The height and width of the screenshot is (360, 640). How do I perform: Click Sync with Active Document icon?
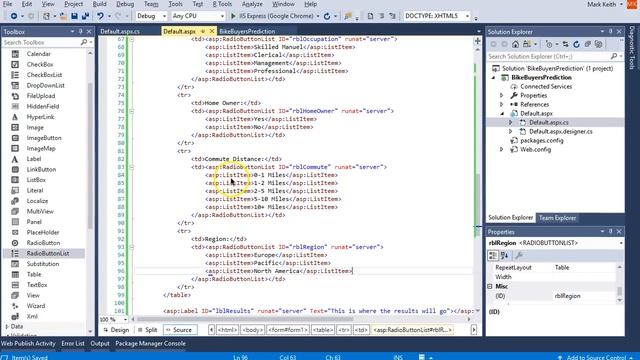pyautogui.click(x=565, y=44)
